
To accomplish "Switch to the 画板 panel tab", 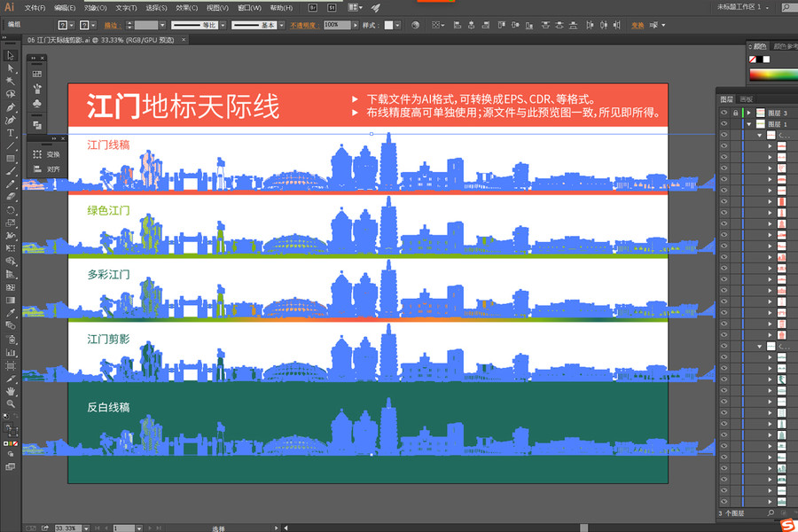I will [x=746, y=99].
